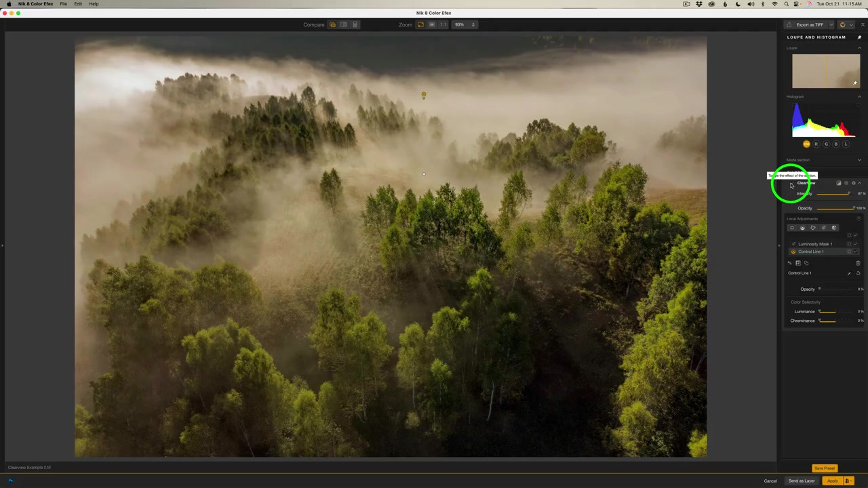Click the ClearView filter contrast icon
868x488 pixels.
[839, 183]
